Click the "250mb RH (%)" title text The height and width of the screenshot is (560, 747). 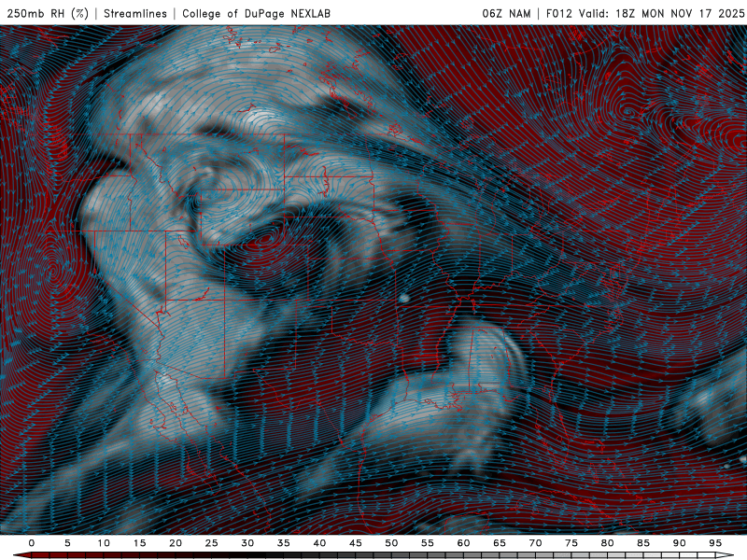[x=49, y=13]
